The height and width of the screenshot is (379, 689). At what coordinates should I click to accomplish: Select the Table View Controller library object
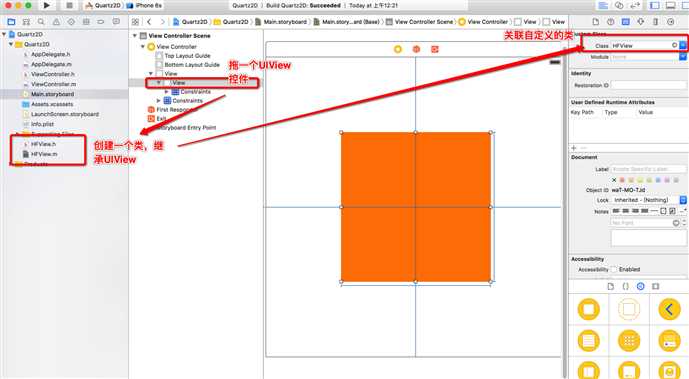click(x=589, y=341)
